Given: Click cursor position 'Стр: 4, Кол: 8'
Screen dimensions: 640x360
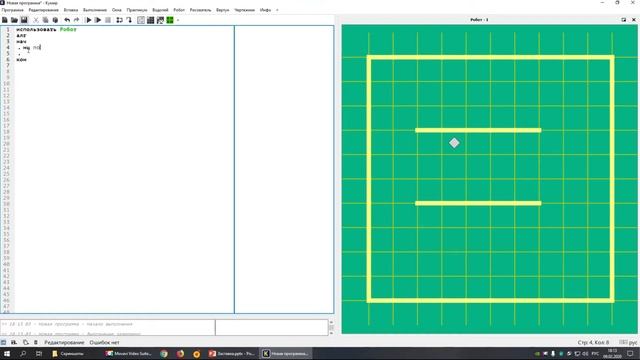Looking at the screenshot, I should point(593,342).
